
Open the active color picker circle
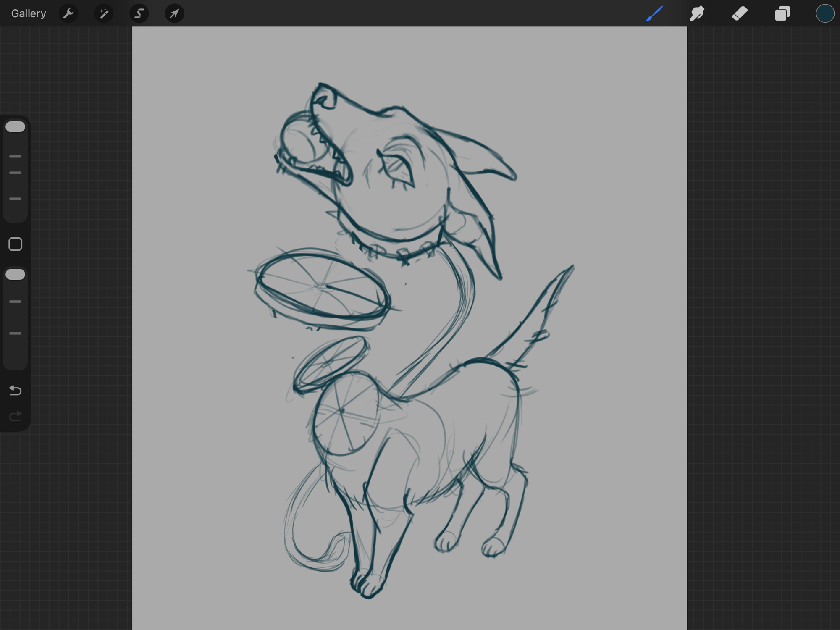[x=824, y=13]
